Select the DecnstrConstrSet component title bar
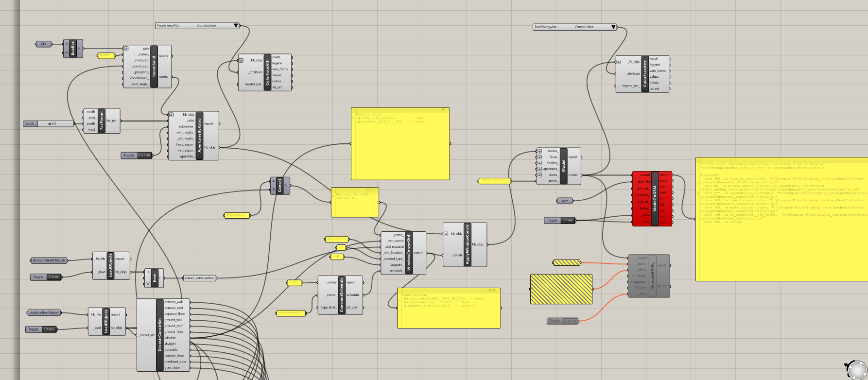868x380 pixels. 159,335
